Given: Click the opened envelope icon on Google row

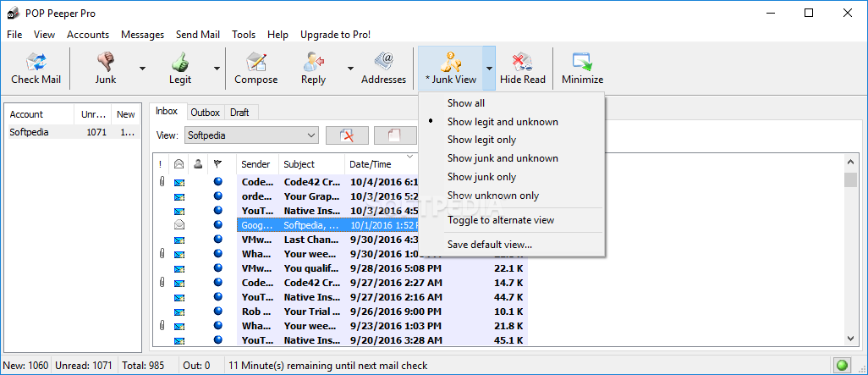Looking at the screenshot, I should [x=179, y=225].
